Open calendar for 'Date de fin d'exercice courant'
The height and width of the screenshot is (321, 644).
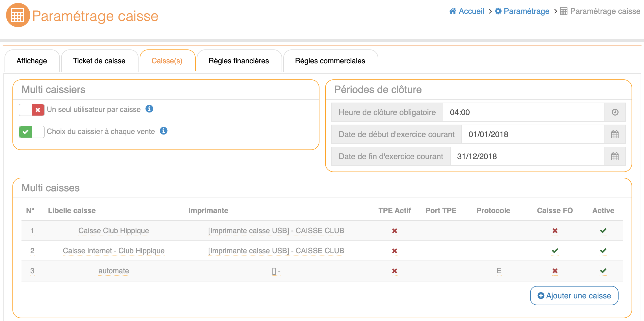[x=615, y=156]
